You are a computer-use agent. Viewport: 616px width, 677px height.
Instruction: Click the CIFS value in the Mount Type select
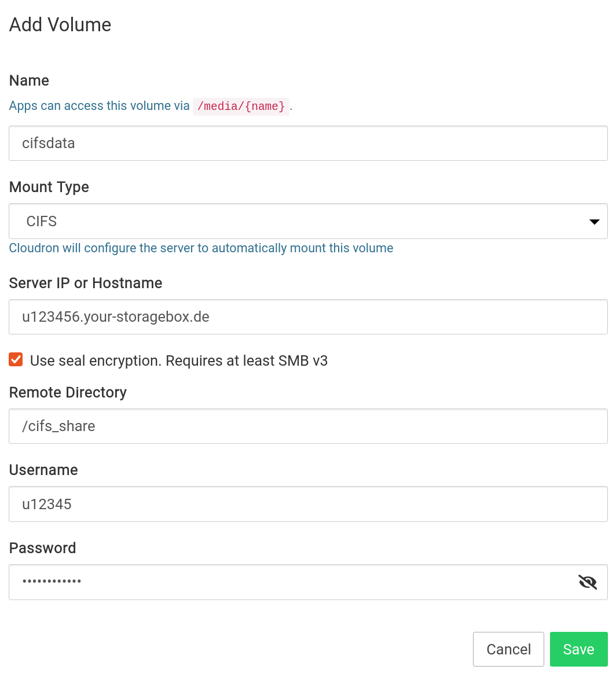[42, 222]
